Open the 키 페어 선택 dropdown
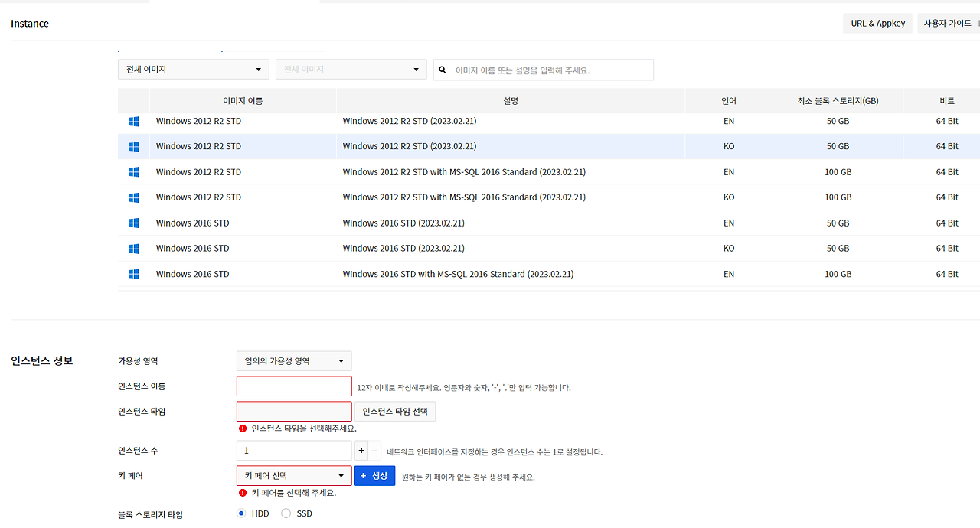 pyautogui.click(x=294, y=476)
